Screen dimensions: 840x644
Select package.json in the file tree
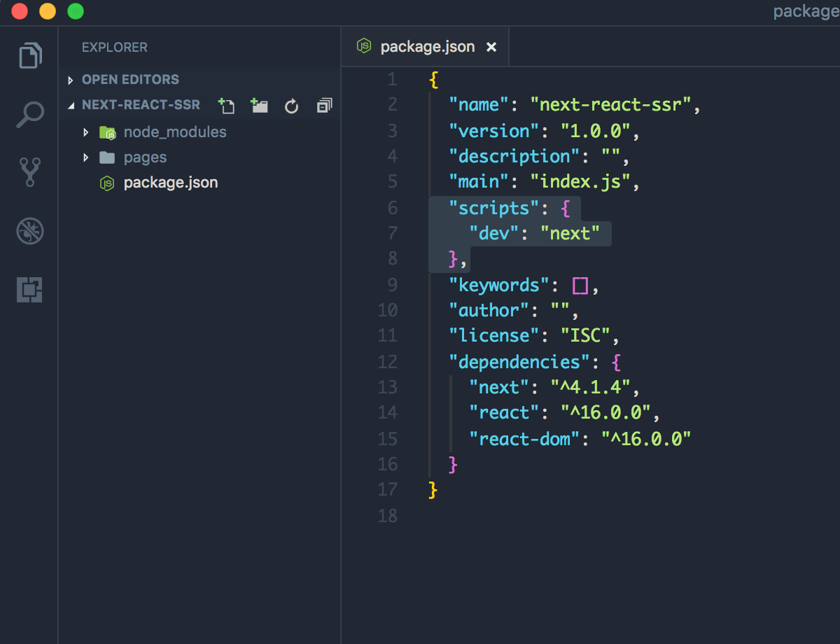(170, 183)
